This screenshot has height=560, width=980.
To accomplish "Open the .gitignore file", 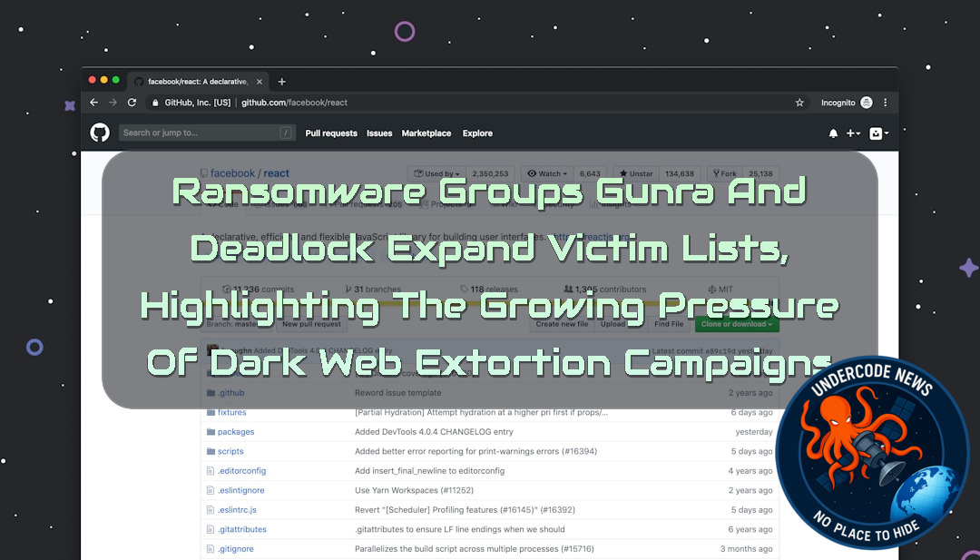I will coord(236,549).
